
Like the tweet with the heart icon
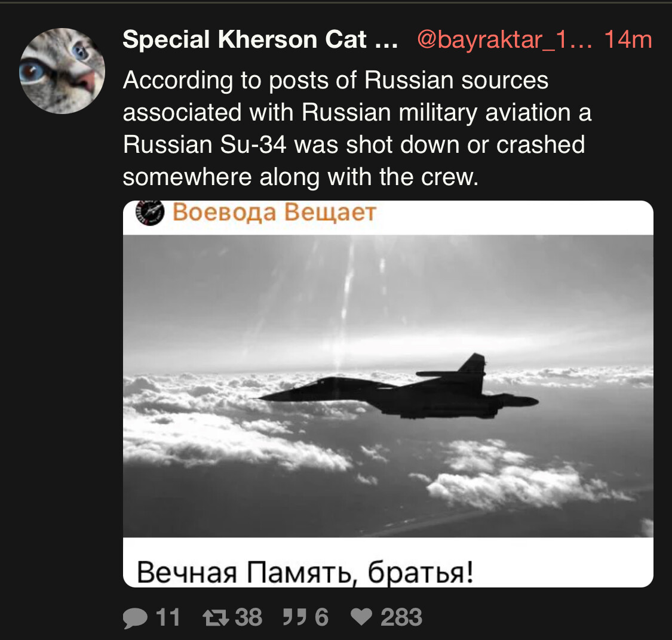click(361, 617)
